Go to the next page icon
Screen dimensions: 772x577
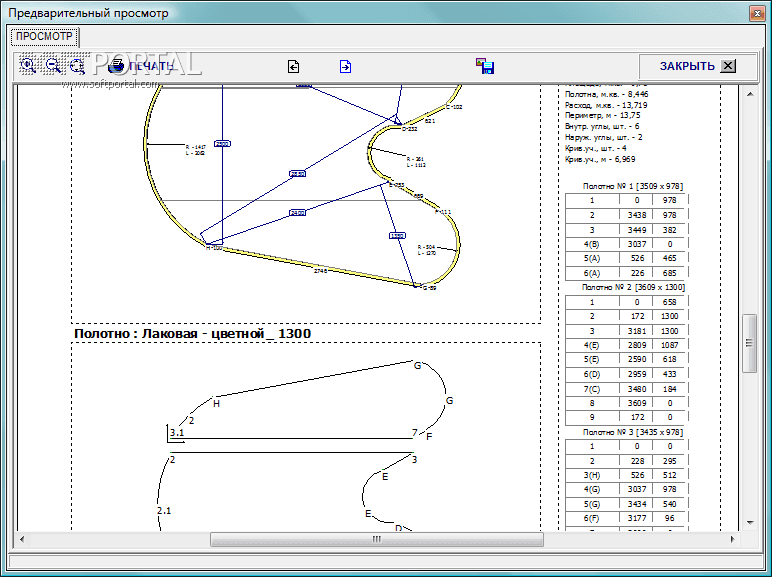pyautogui.click(x=345, y=67)
